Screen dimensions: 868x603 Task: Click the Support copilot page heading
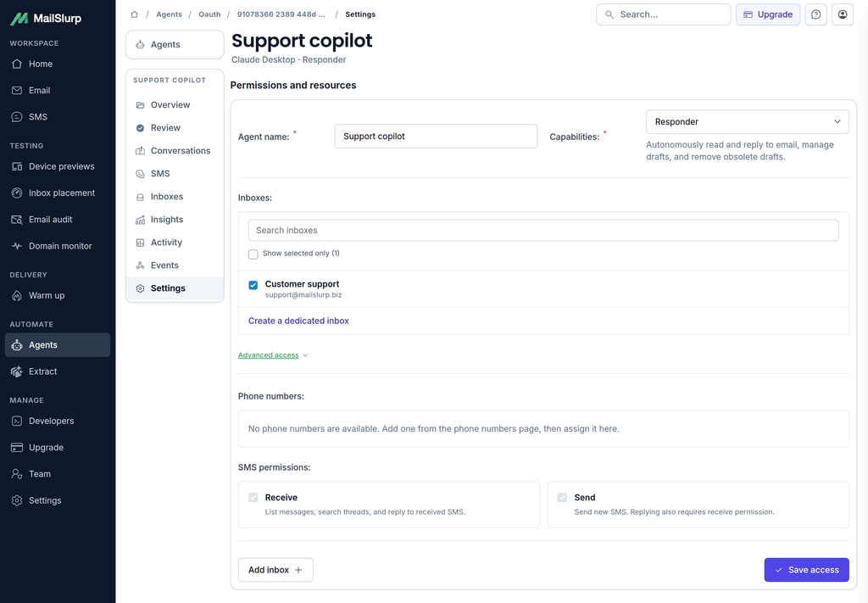(x=302, y=41)
